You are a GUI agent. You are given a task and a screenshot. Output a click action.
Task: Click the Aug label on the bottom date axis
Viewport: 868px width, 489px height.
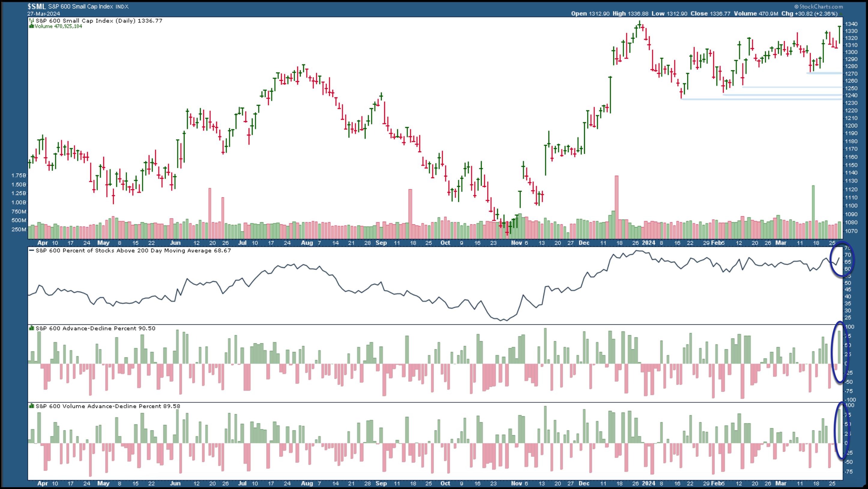point(307,483)
